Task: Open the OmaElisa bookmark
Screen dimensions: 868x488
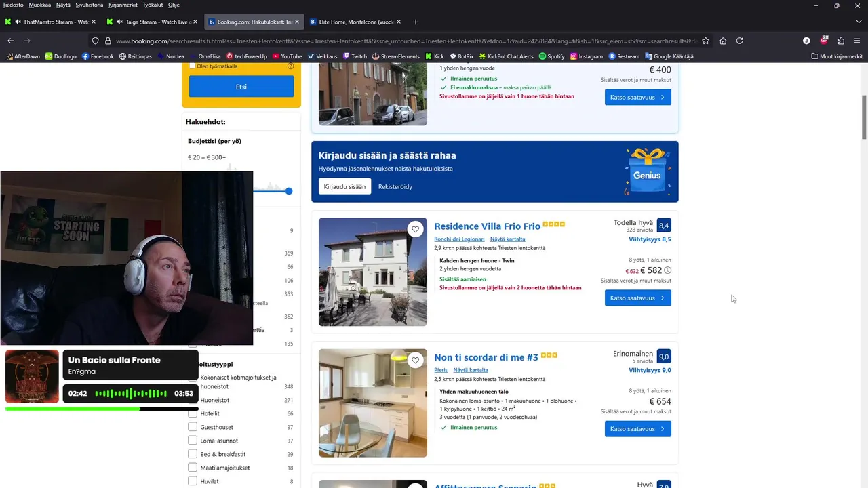Action: [x=205, y=56]
